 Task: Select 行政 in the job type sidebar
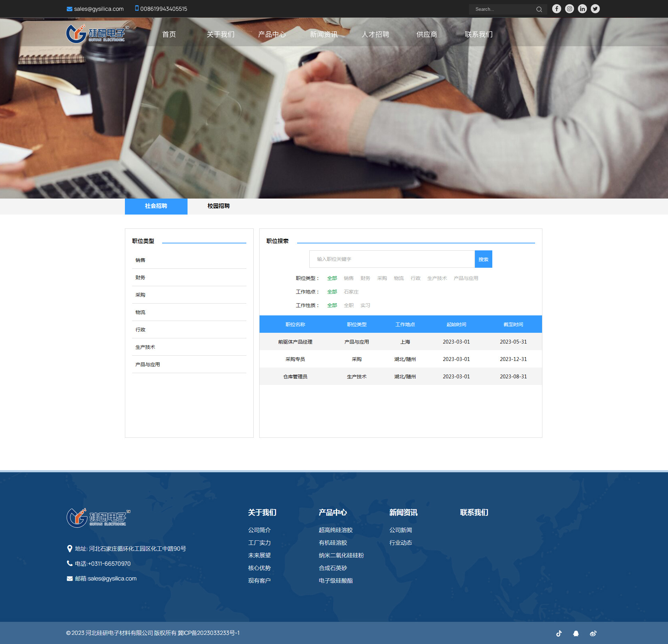[189, 330]
